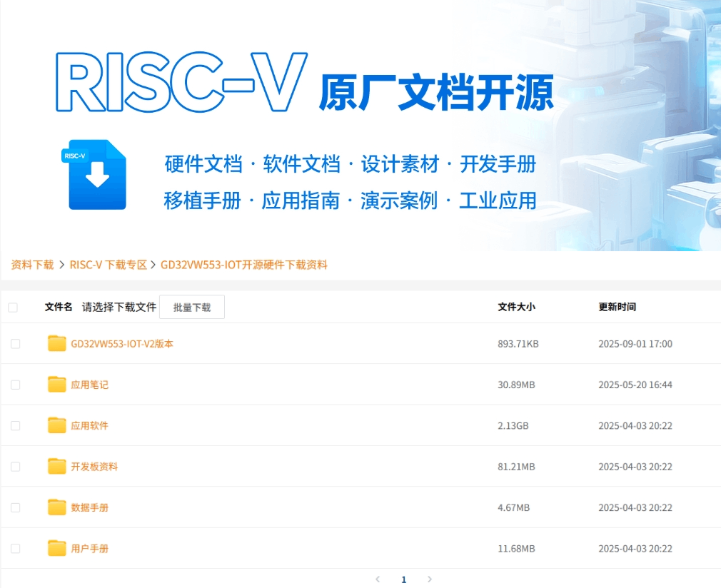Open the 用户手册 folder link
This screenshot has height=588, width=721.
tap(90, 549)
